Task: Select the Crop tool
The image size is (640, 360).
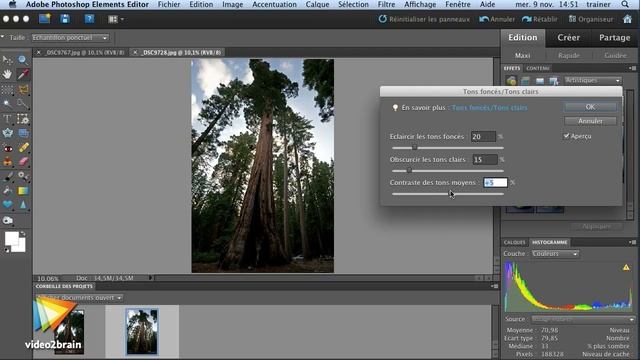Action: (23, 118)
